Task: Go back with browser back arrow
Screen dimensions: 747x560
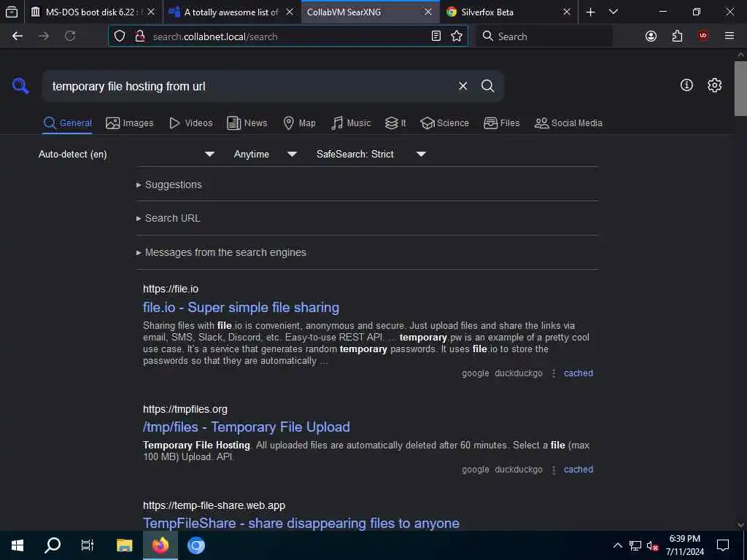Action: [18, 36]
